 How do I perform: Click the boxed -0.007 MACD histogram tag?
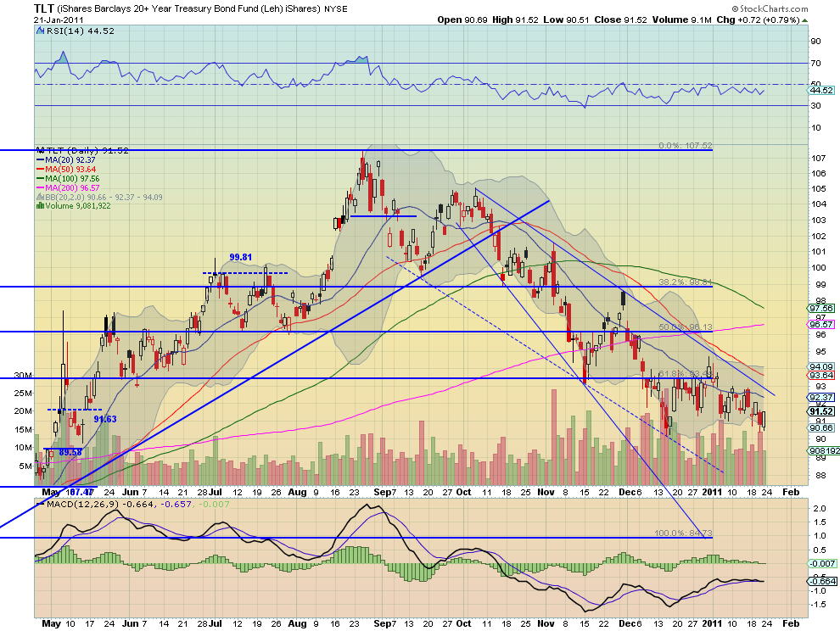pyautogui.click(x=822, y=563)
